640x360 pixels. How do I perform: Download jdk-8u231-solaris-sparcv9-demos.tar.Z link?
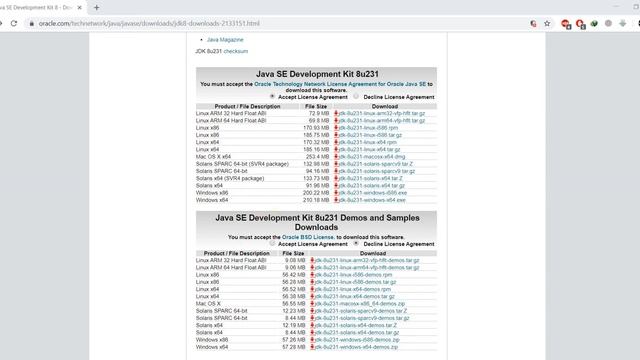coord(361,311)
